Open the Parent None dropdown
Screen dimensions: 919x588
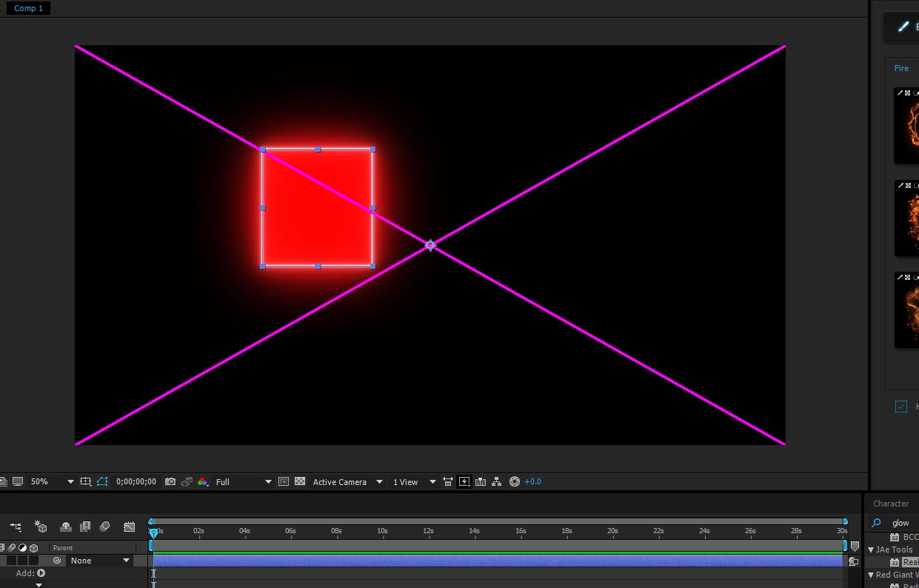pyautogui.click(x=100, y=561)
